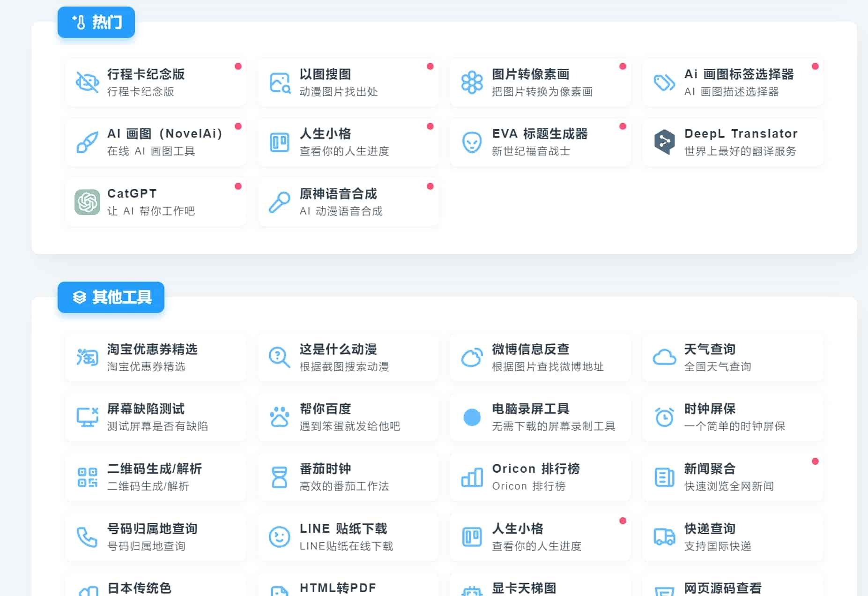Open the CatGPT title link
The width and height of the screenshot is (868, 596).
pos(132,194)
